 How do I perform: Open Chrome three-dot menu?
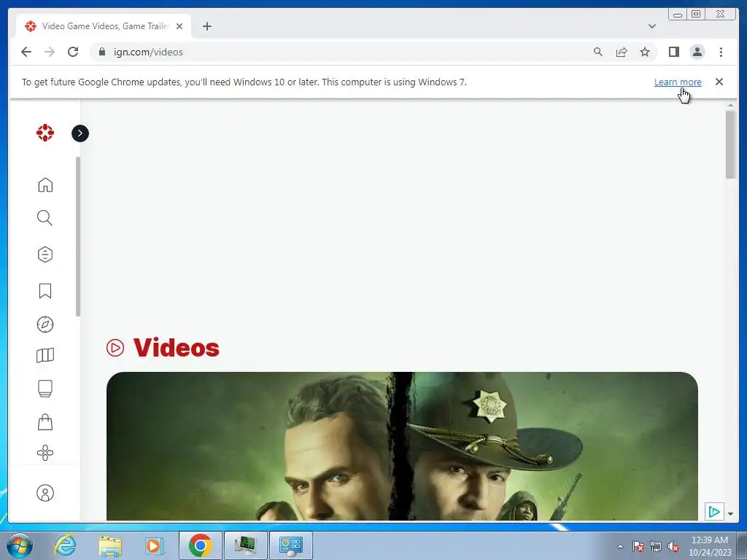(x=721, y=52)
